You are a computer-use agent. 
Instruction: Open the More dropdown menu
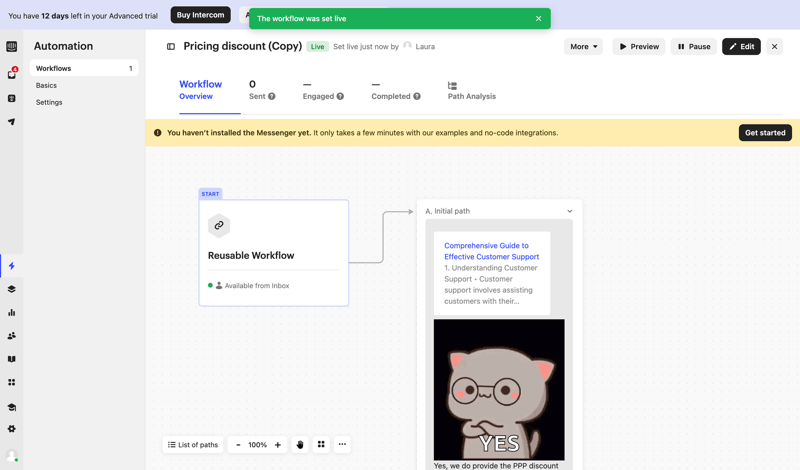pyautogui.click(x=584, y=46)
